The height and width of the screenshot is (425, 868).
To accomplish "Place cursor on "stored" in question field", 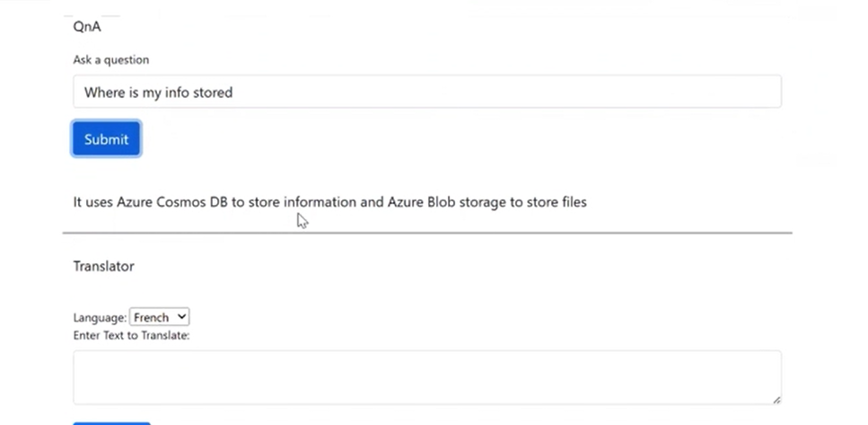I will (x=213, y=92).
